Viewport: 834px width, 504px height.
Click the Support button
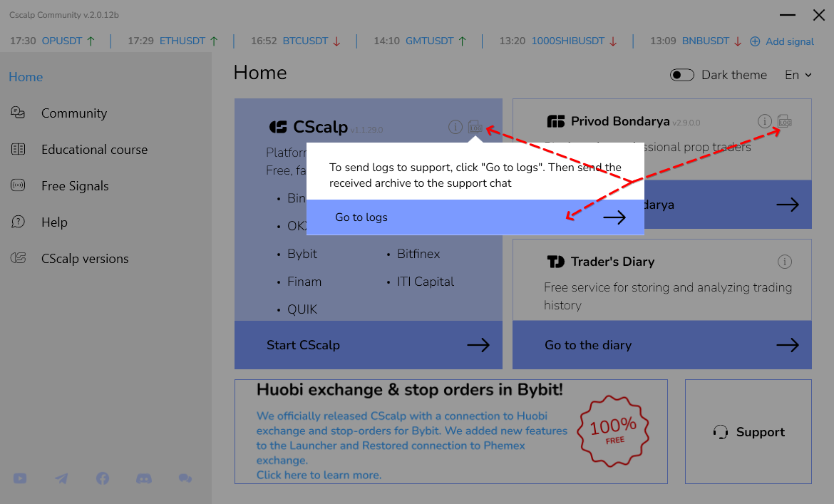point(748,432)
